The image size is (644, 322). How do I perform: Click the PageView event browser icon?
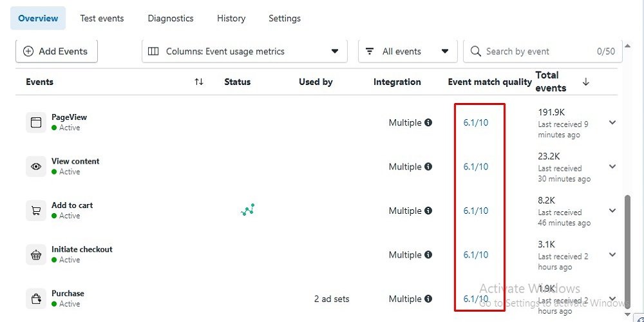pos(36,122)
